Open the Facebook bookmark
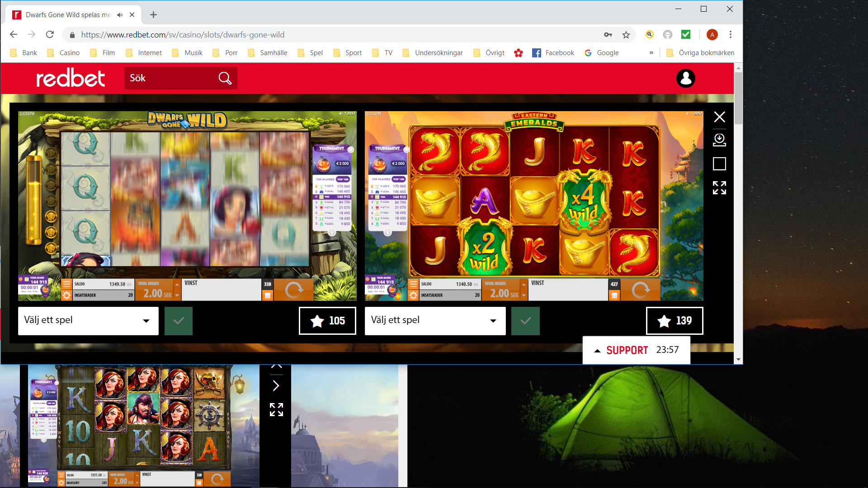The height and width of the screenshot is (488, 868). click(553, 53)
